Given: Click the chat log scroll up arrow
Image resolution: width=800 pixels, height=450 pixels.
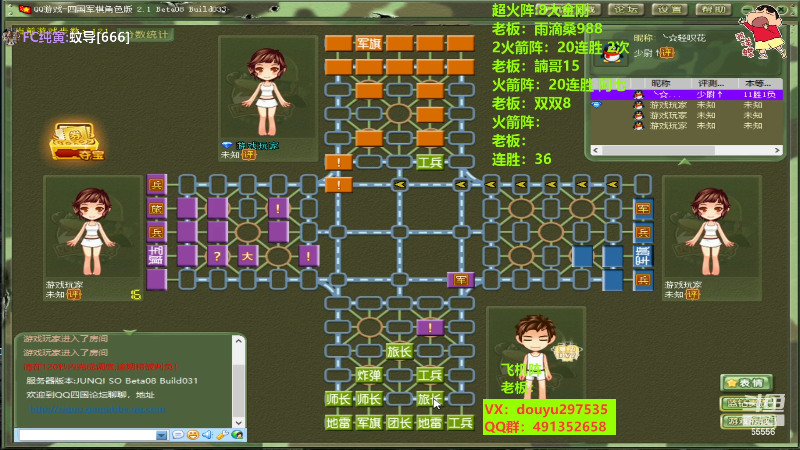Looking at the screenshot, I should [x=238, y=341].
